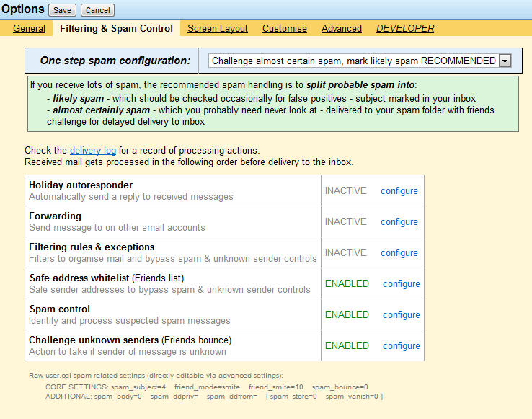
Task: Open the delivery log link
Action: [92, 151]
